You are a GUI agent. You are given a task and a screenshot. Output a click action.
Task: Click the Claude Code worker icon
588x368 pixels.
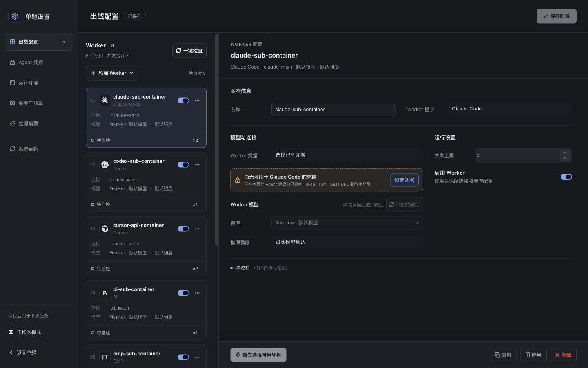105,100
